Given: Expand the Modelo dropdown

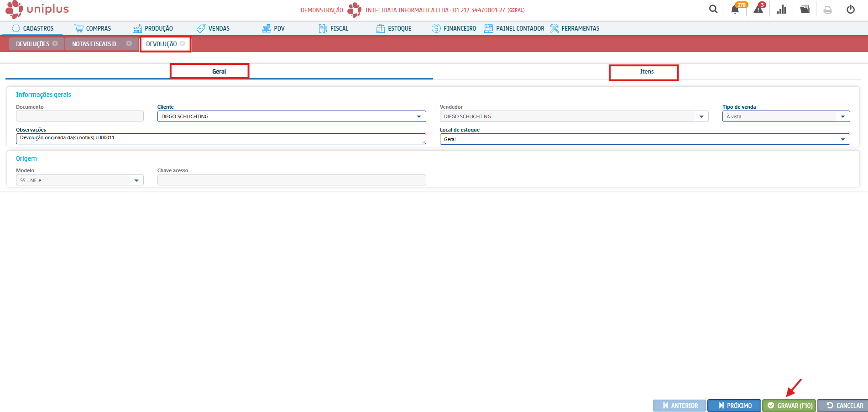Looking at the screenshot, I should tap(136, 180).
